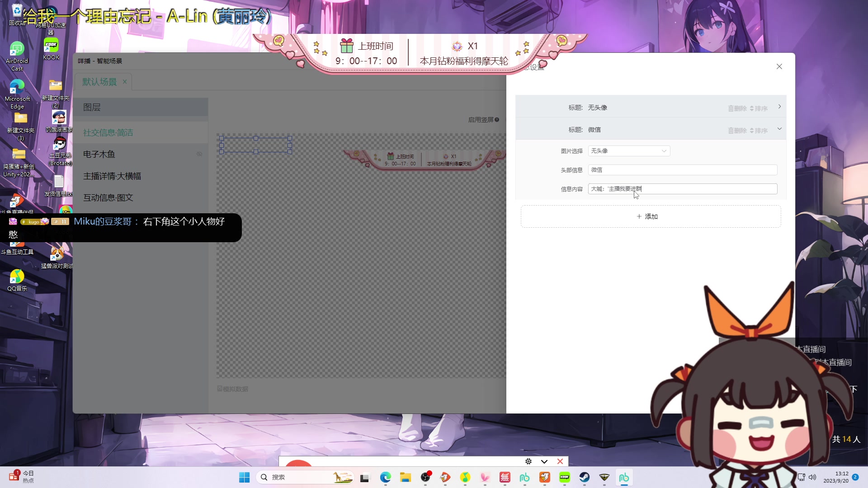Open the 回收站 desktop icon
The width and height of the screenshot is (868, 488).
point(17,14)
